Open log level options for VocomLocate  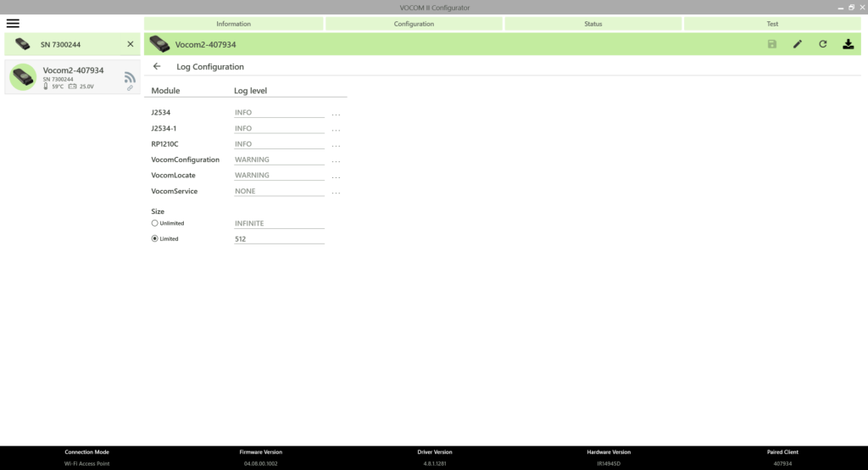[336, 176]
